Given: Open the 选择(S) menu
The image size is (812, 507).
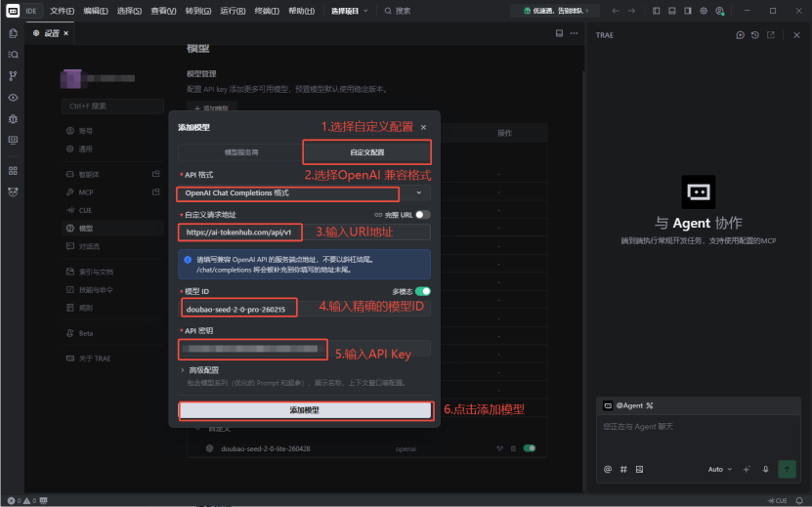Looking at the screenshot, I should (129, 11).
